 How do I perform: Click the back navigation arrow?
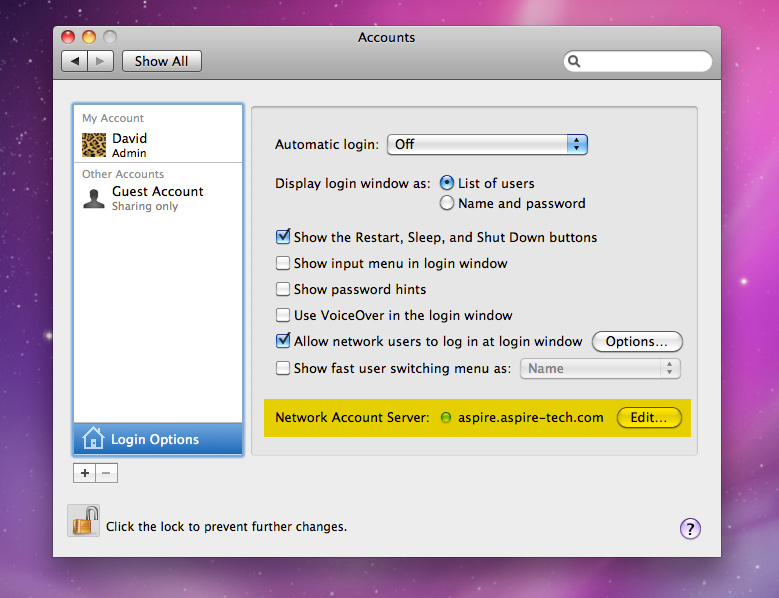coord(75,61)
